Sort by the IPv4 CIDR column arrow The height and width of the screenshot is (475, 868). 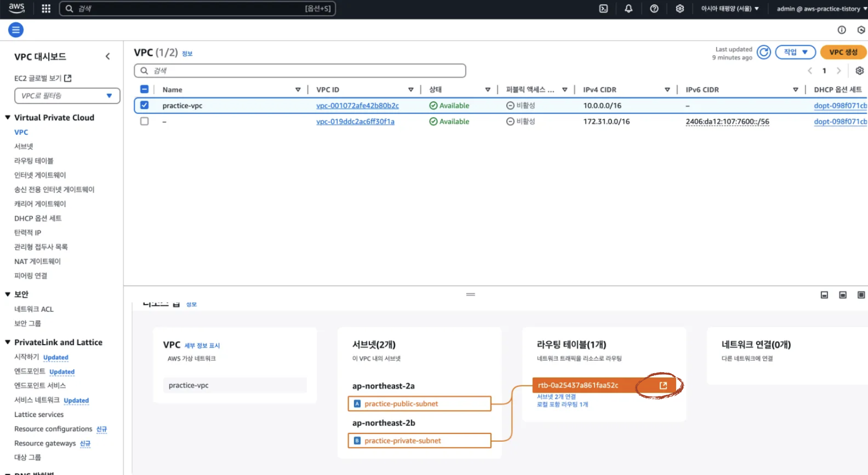[667, 89]
